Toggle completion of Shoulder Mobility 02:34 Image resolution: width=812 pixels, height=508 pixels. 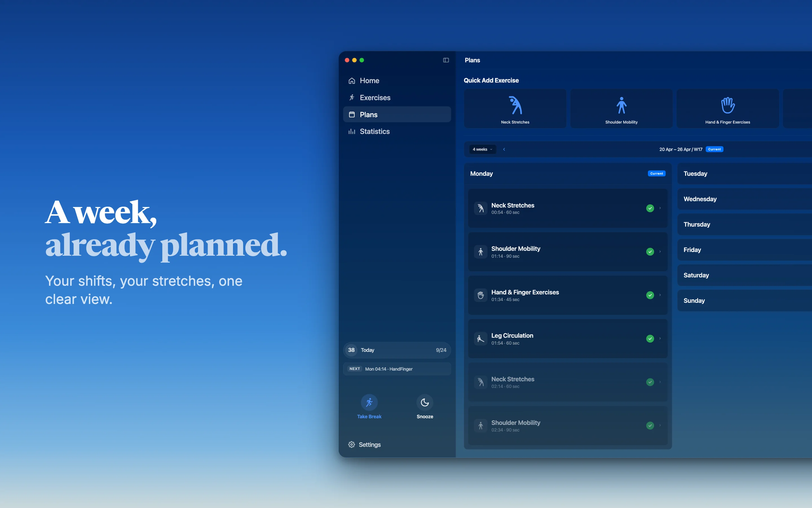pyautogui.click(x=650, y=425)
